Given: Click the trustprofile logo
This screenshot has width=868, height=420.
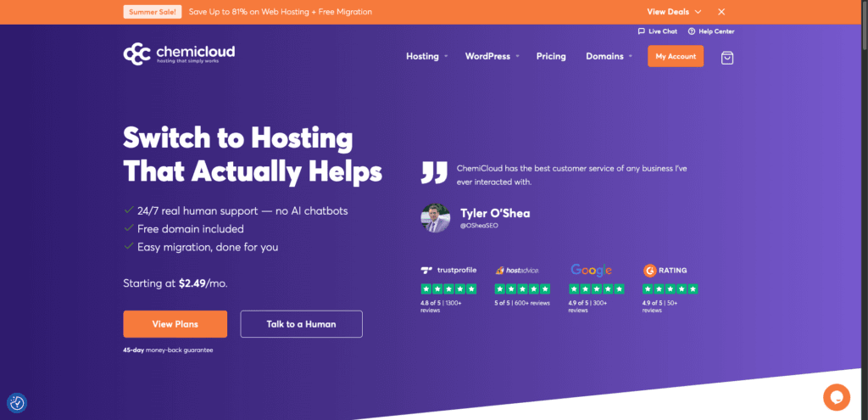Looking at the screenshot, I should pyautogui.click(x=448, y=271).
